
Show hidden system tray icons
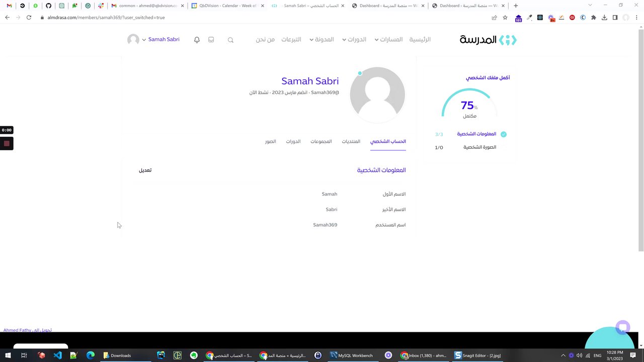563,355
